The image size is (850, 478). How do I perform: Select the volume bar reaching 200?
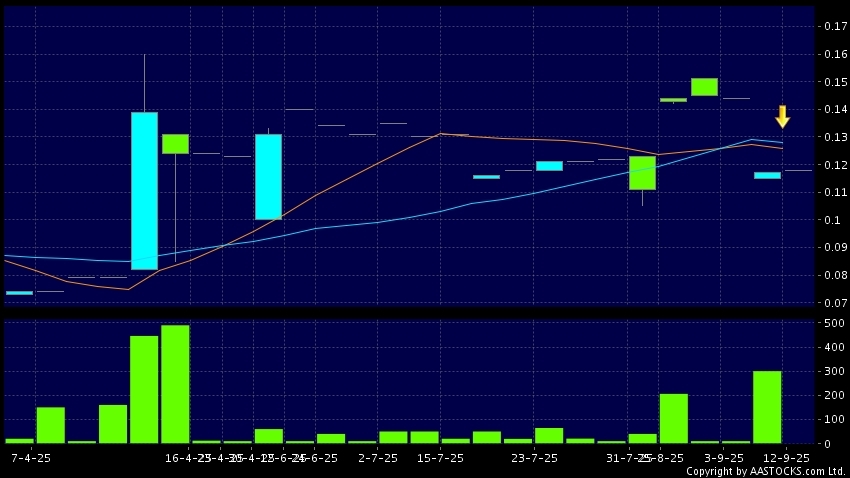(x=673, y=418)
